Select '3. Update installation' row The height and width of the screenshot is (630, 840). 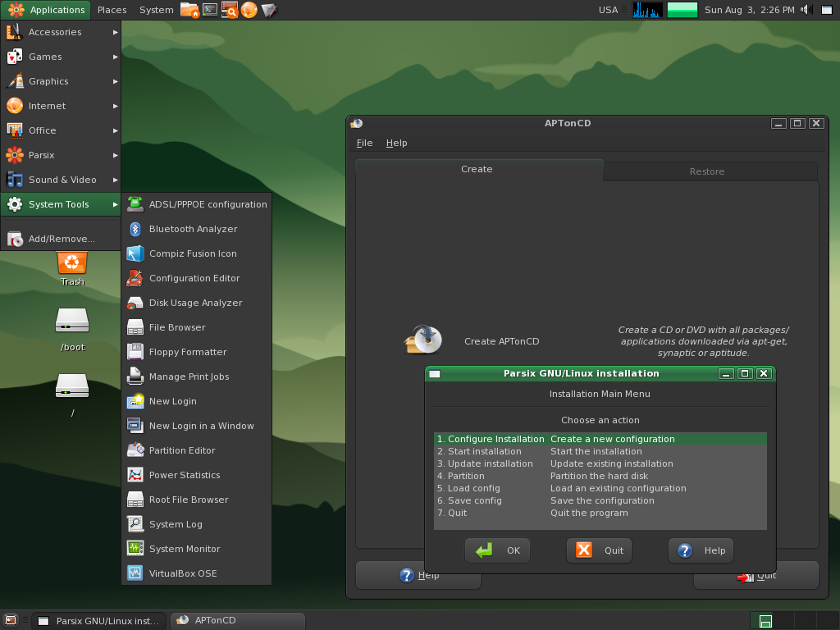(600, 463)
